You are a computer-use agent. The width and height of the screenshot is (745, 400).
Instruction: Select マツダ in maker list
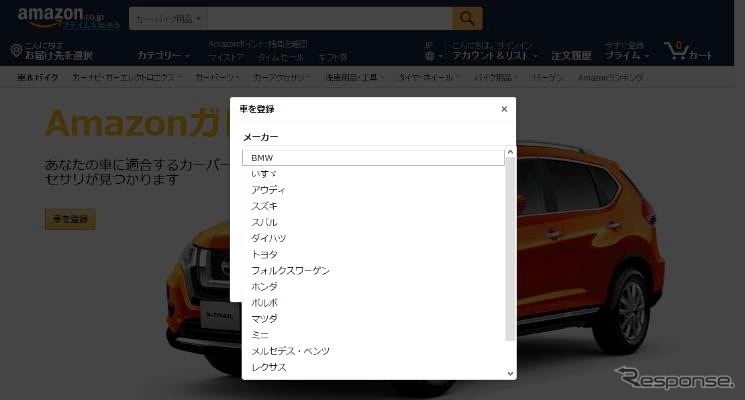(373, 319)
